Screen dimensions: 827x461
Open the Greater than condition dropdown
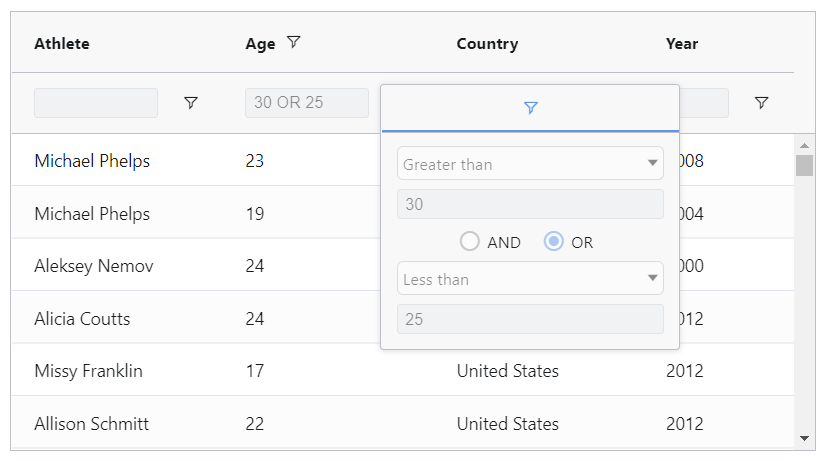(x=530, y=164)
